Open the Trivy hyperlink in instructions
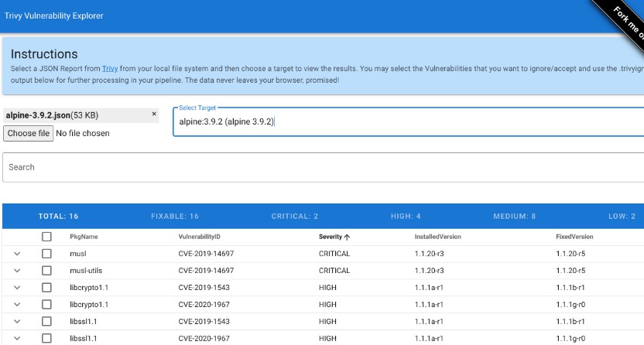Image resolution: width=644 pixels, height=345 pixels. 108,68
